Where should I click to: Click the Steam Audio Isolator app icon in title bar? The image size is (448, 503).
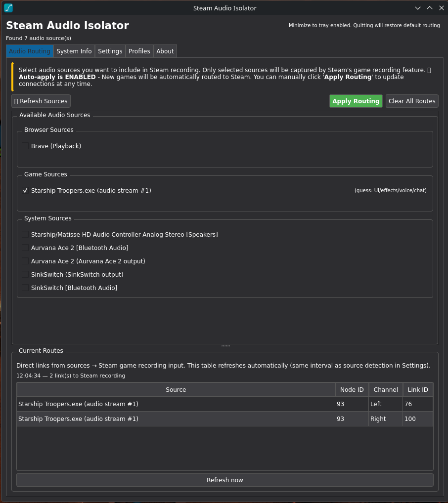8,8
